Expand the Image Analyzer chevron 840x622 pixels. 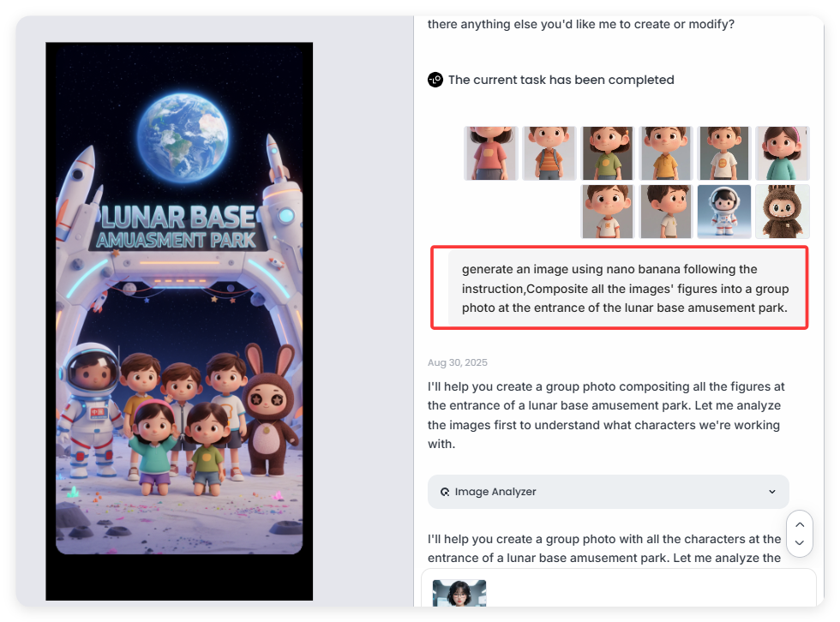[x=771, y=492]
